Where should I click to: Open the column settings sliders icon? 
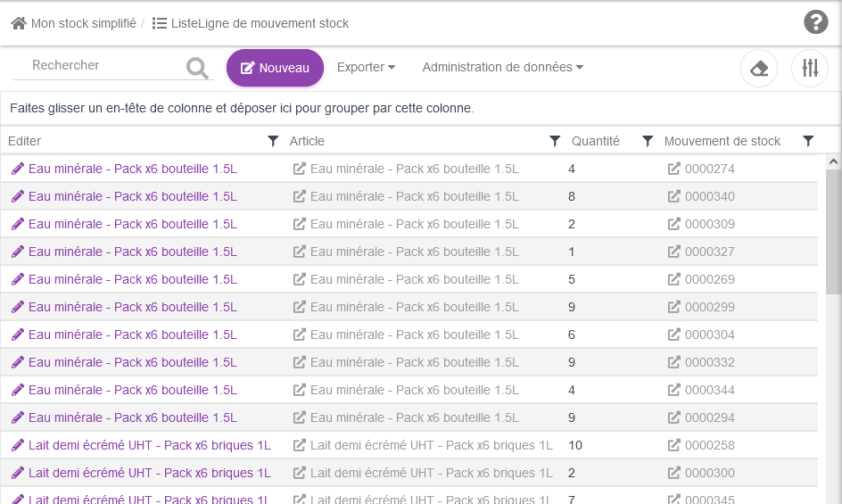coord(809,69)
